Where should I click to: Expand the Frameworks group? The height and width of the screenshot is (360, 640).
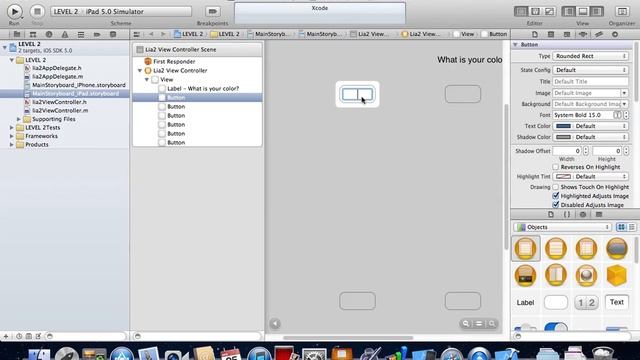pyautogui.click(x=12, y=136)
